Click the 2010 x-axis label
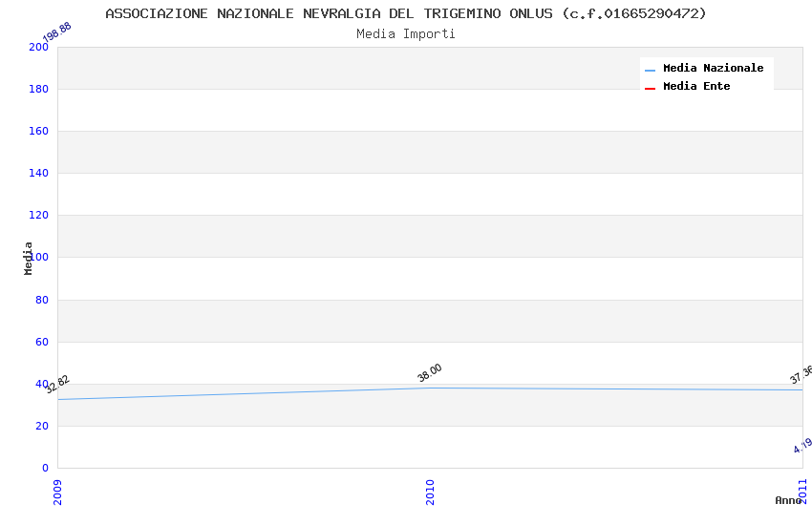The image size is (812, 525). pos(430,492)
